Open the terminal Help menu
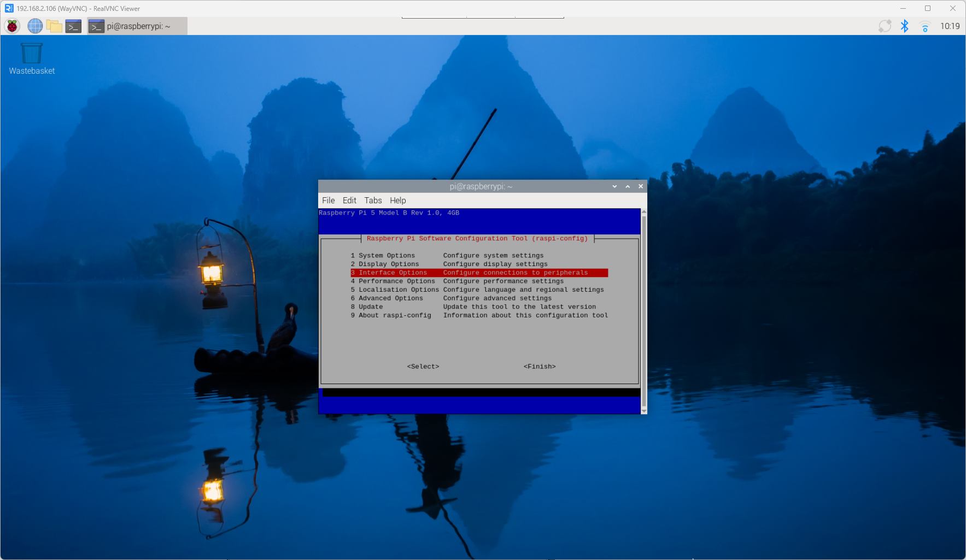Image resolution: width=966 pixels, height=560 pixels. [397, 200]
